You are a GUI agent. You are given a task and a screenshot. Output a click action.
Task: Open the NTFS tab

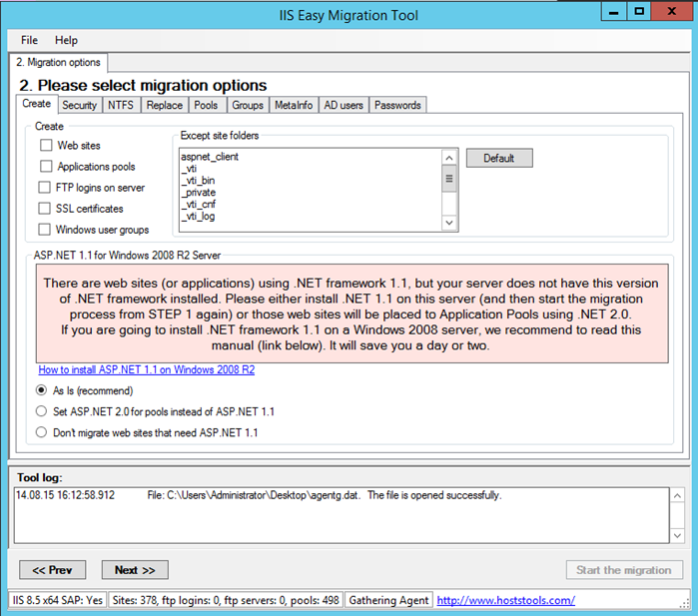pyautogui.click(x=121, y=105)
